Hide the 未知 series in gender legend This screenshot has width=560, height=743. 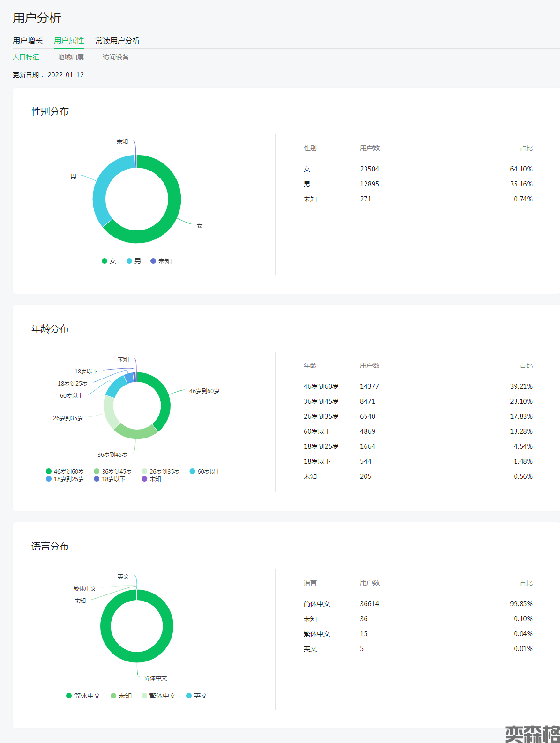[161, 261]
